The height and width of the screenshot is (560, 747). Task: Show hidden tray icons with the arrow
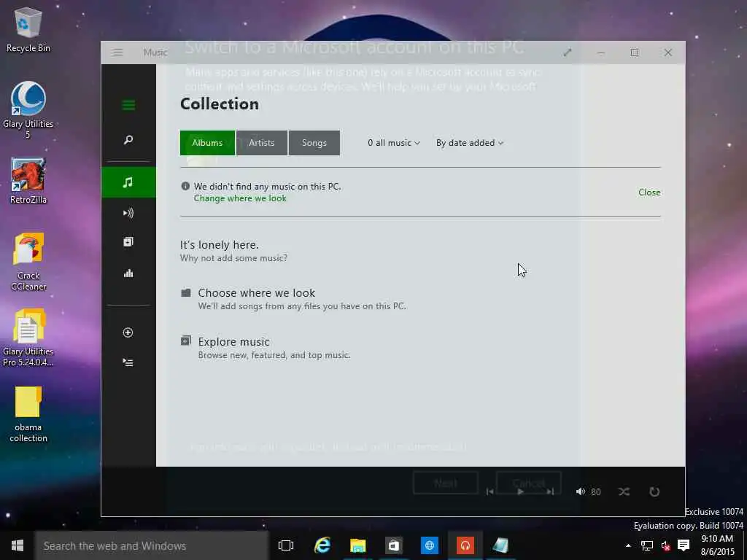(x=628, y=545)
